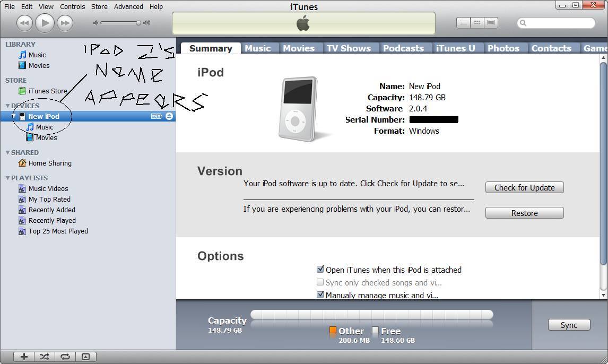
Task: Click the iPod device icon in sidebar
Action: pyautogui.click(x=22, y=116)
